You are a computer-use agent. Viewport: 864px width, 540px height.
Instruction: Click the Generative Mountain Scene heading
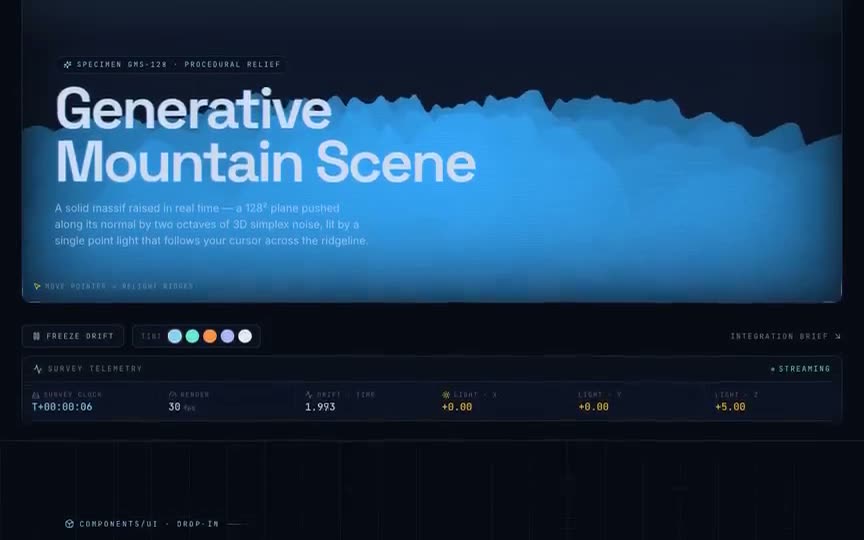click(266, 135)
